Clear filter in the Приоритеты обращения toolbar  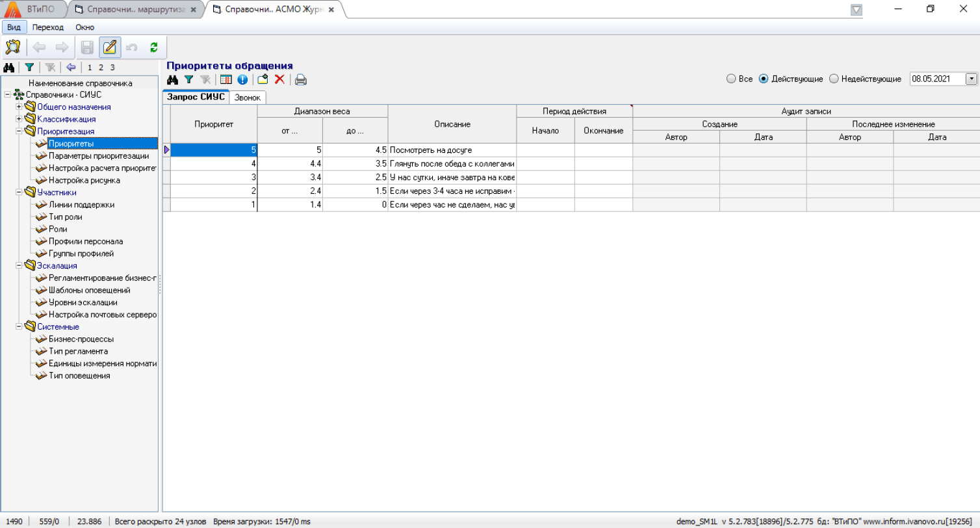tap(205, 80)
